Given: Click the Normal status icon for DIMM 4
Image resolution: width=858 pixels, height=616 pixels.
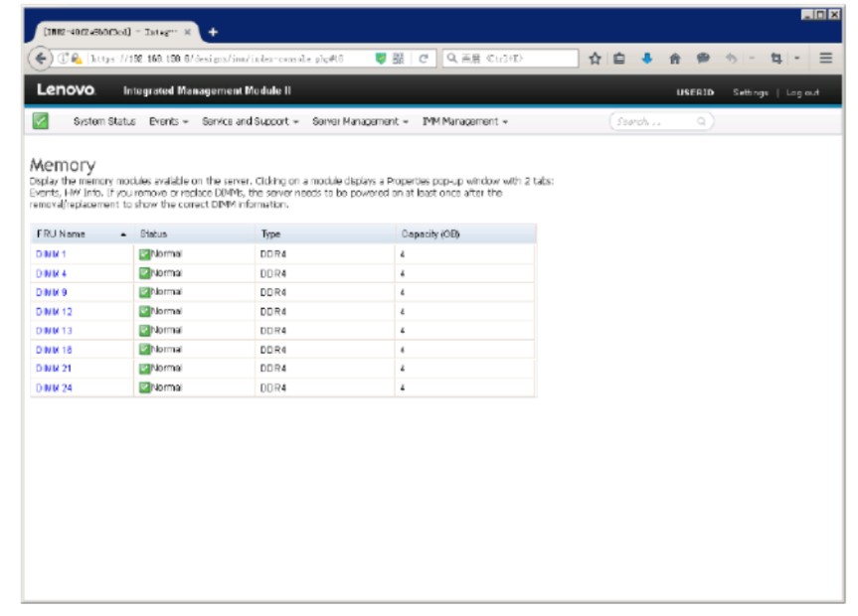Looking at the screenshot, I should 144,273.
